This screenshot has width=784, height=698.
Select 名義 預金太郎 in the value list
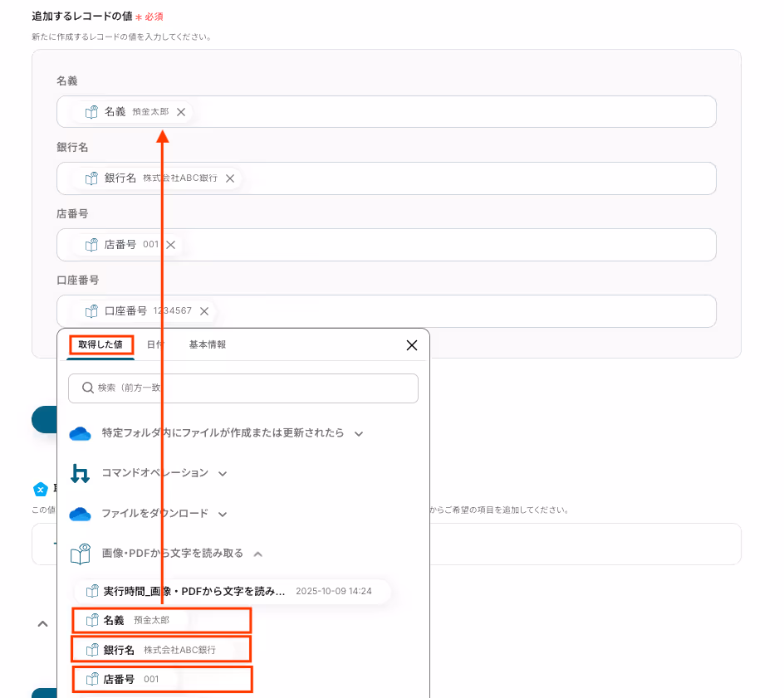(x=161, y=621)
